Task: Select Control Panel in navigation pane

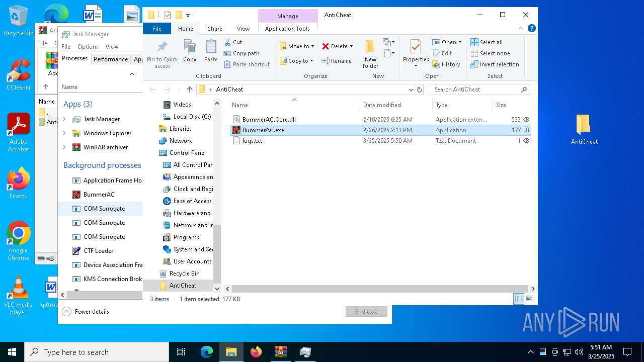Action: pyautogui.click(x=182, y=153)
